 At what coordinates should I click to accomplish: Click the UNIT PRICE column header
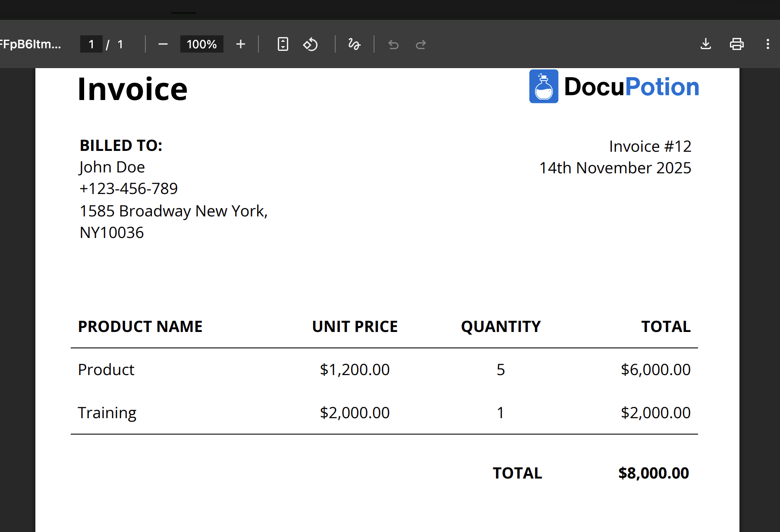point(355,326)
